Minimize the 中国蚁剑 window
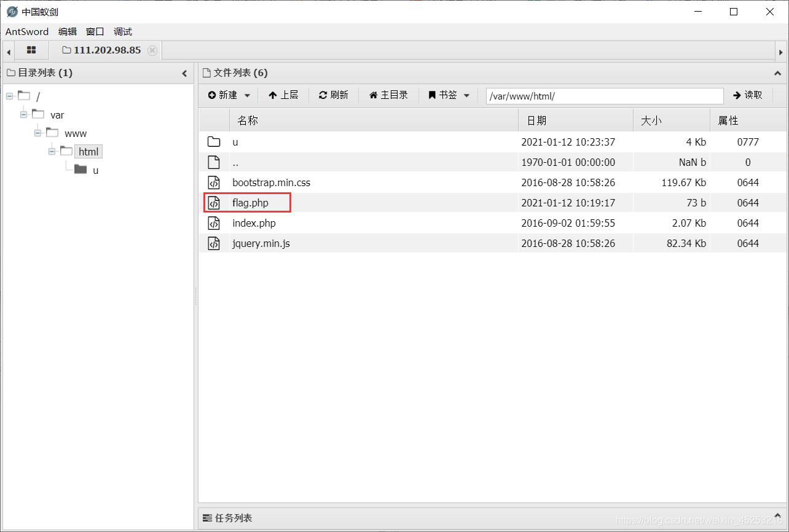The width and height of the screenshot is (789, 532). 697,12
